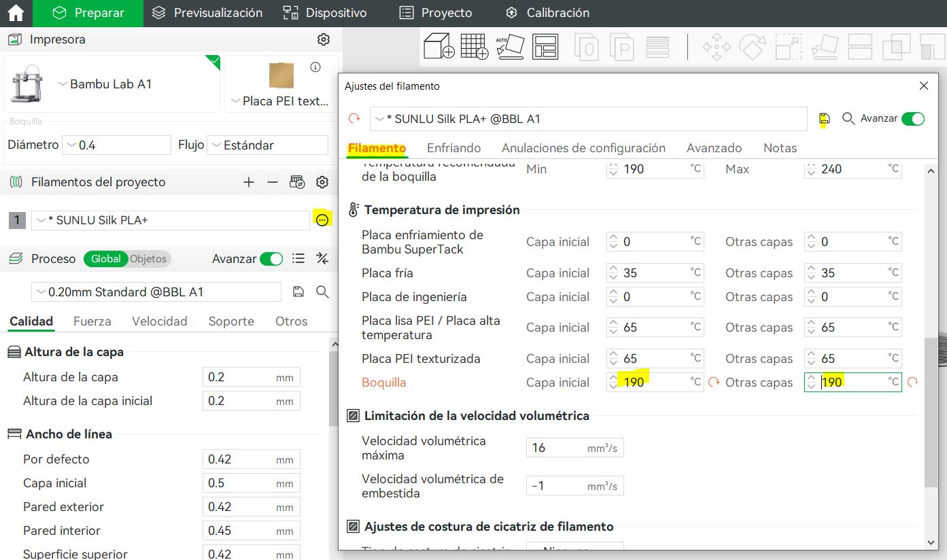Image resolution: width=947 pixels, height=560 pixels.
Task: Open the Bambu Lab A1 printer dropdown
Action: click(112, 84)
